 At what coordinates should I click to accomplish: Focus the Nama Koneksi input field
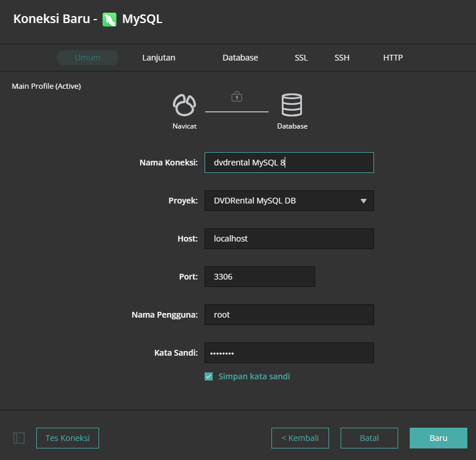pos(289,163)
